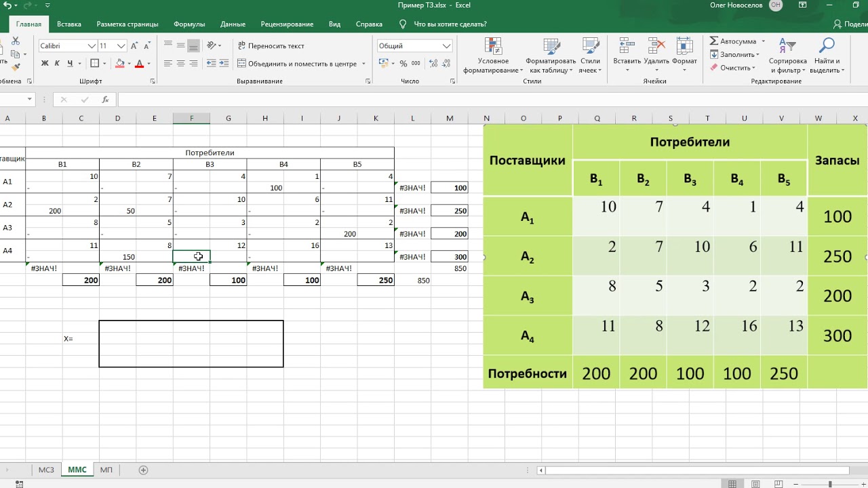Align text left

(168, 64)
